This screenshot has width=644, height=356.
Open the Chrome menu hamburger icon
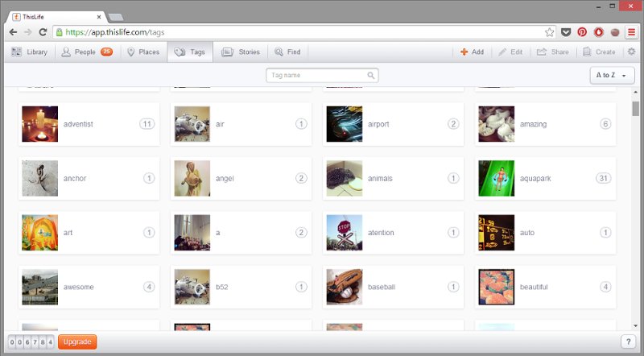(631, 32)
